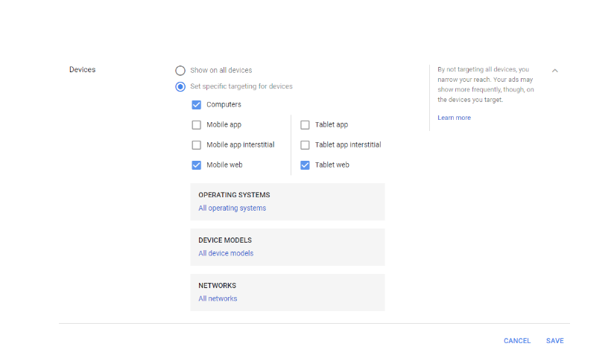Check the Tablet app box
Viewport: 614px width, 364px height.
click(305, 125)
